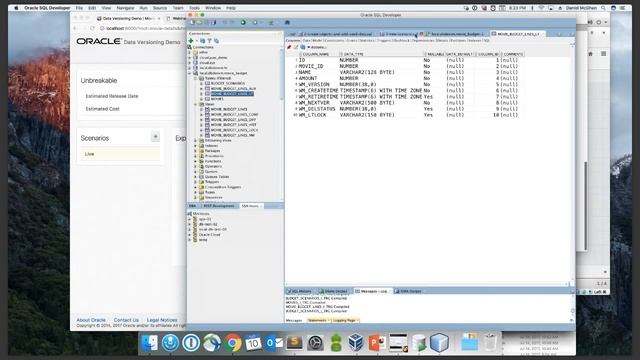
Task: Click the green Run button in SQL Developer toolbar
Action: pos(243,22)
